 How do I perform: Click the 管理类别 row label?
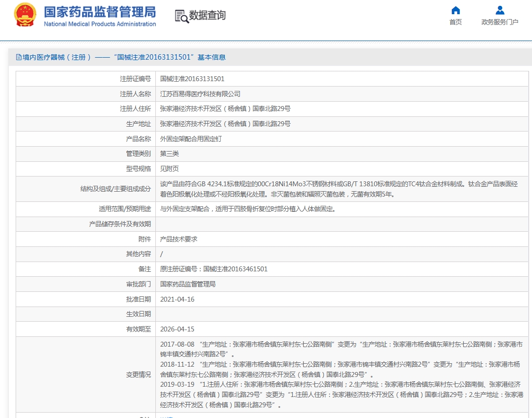click(x=138, y=154)
